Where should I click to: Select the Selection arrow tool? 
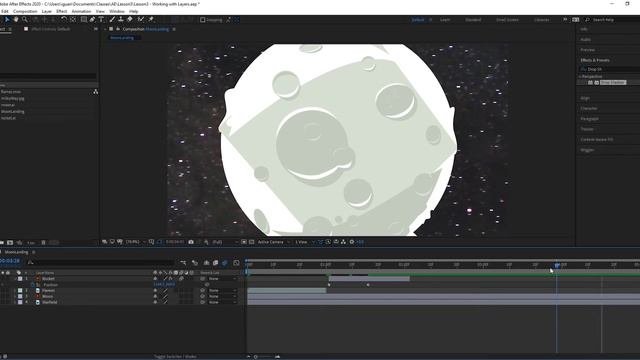click(7, 19)
